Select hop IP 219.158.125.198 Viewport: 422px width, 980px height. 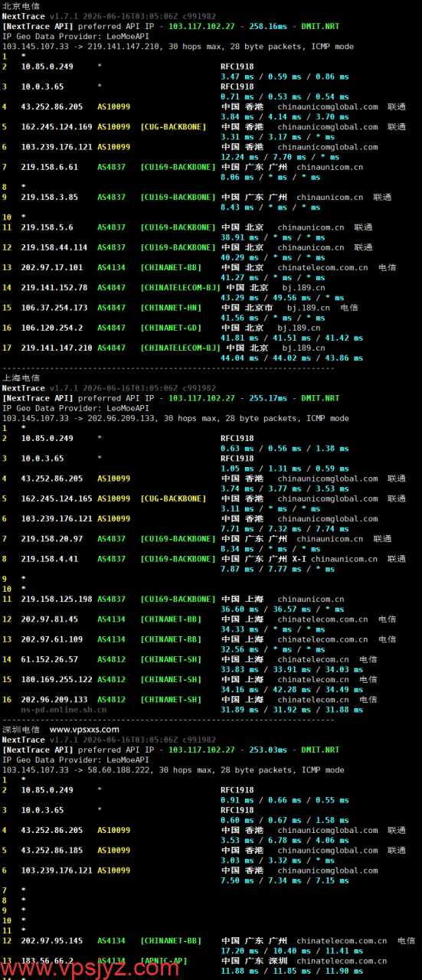(x=57, y=599)
